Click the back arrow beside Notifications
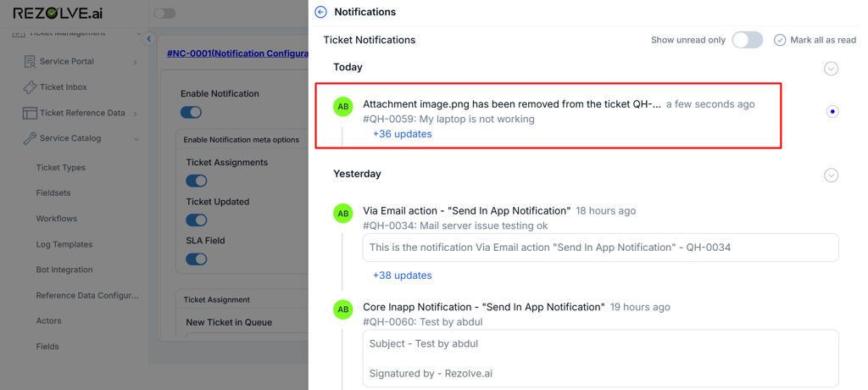Image resolution: width=868 pixels, height=390 pixels. [320, 12]
